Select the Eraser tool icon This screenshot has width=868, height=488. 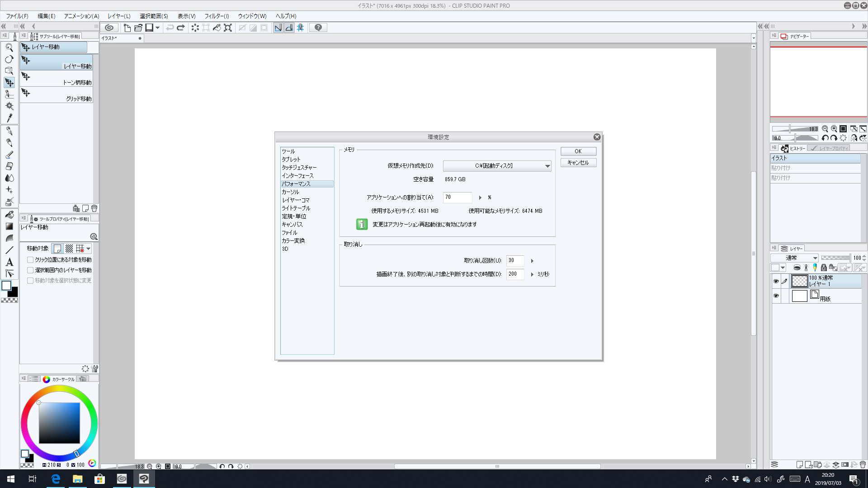[x=9, y=166]
